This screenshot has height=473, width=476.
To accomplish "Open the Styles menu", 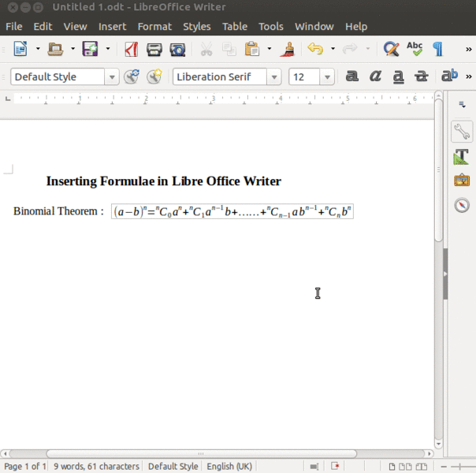I will coord(197,27).
